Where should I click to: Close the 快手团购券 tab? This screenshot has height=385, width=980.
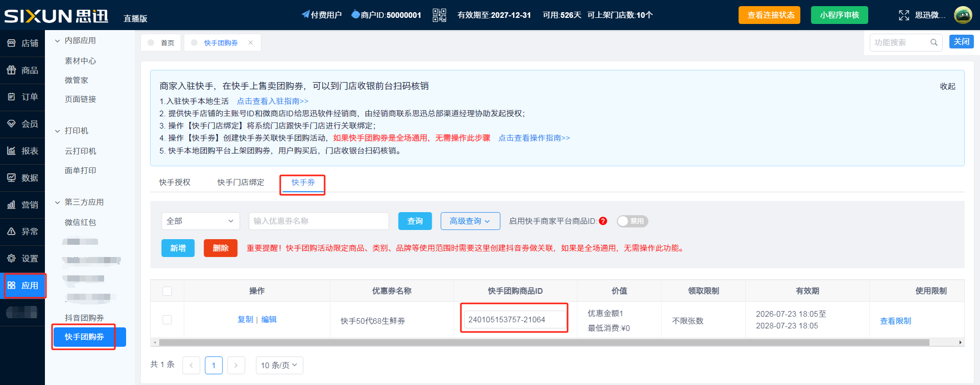coord(251,43)
